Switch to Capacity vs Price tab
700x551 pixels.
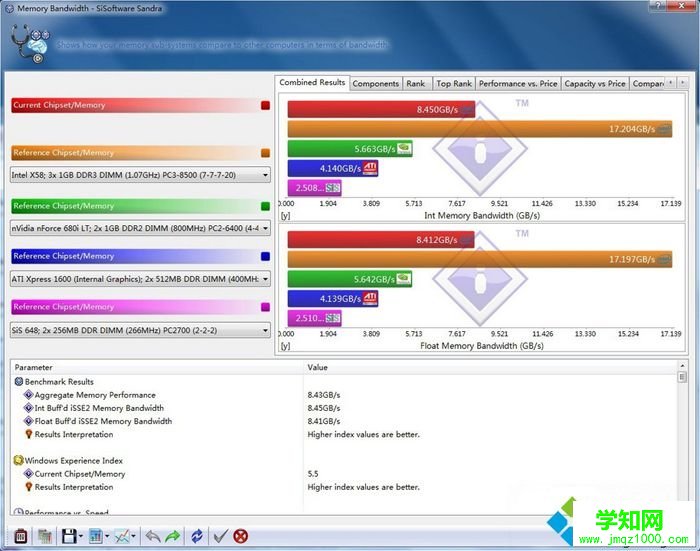595,83
